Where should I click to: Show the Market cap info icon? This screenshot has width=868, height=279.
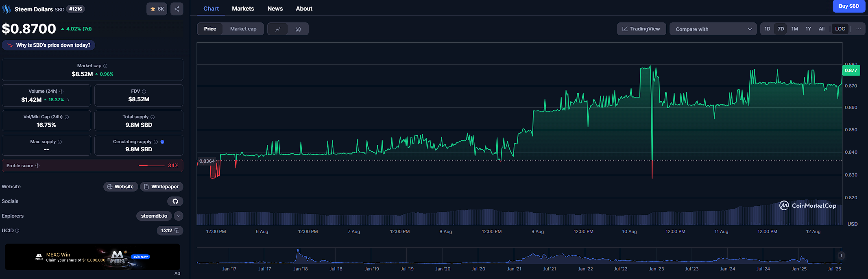[x=105, y=66]
